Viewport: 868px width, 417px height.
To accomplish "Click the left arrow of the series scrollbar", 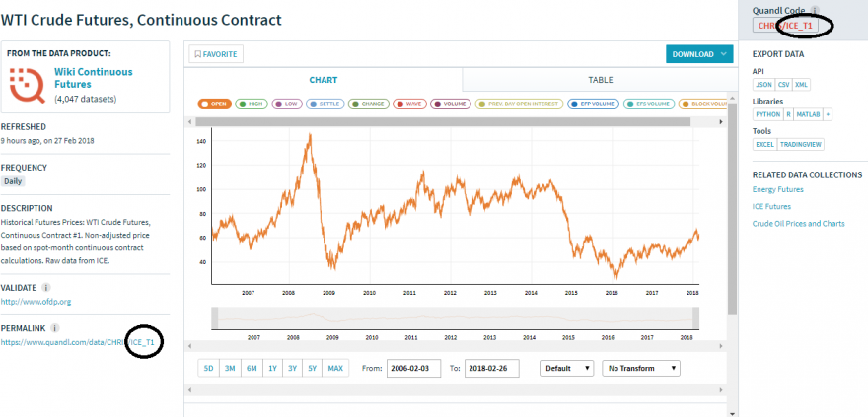I will pos(189,121).
